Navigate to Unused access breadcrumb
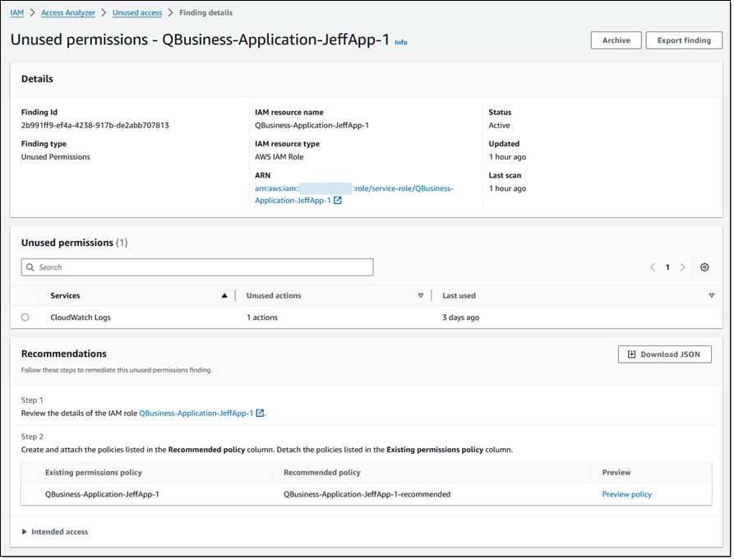The width and height of the screenshot is (734, 560). [x=137, y=12]
